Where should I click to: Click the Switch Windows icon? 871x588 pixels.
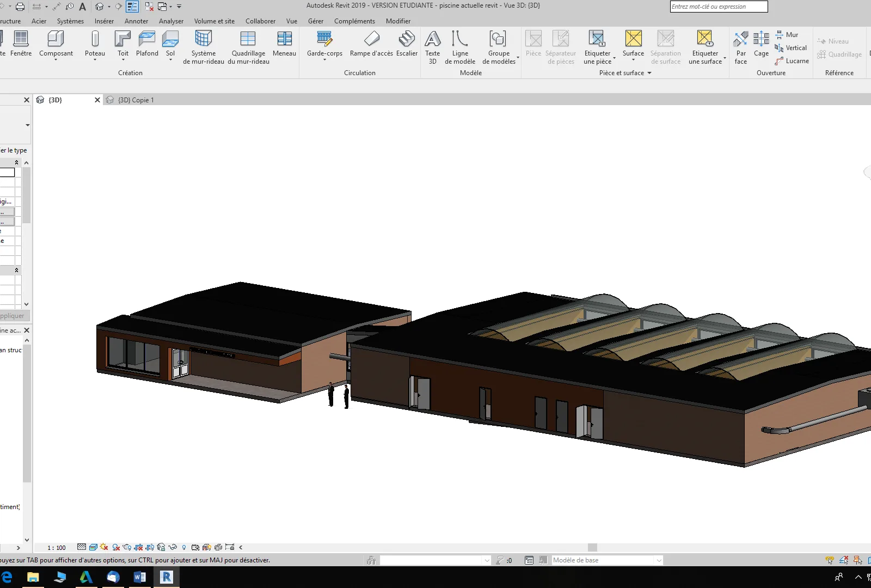click(x=162, y=7)
